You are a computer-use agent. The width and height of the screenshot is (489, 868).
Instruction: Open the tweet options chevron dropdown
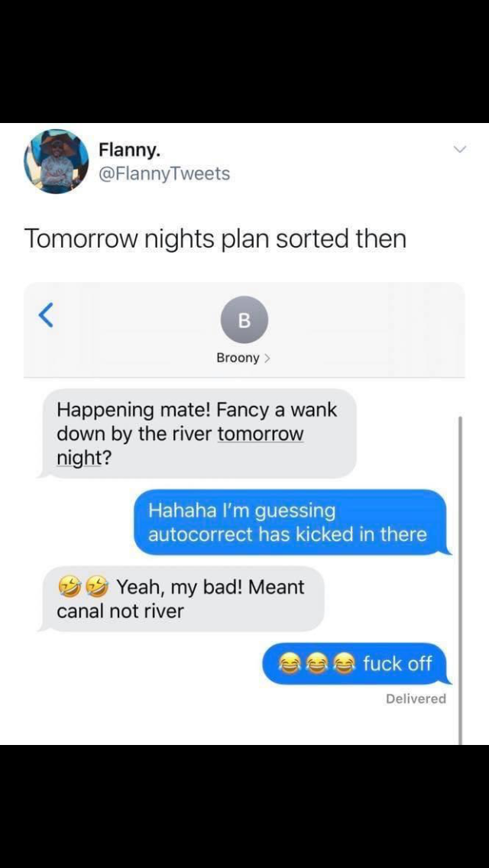tap(460, 149)
